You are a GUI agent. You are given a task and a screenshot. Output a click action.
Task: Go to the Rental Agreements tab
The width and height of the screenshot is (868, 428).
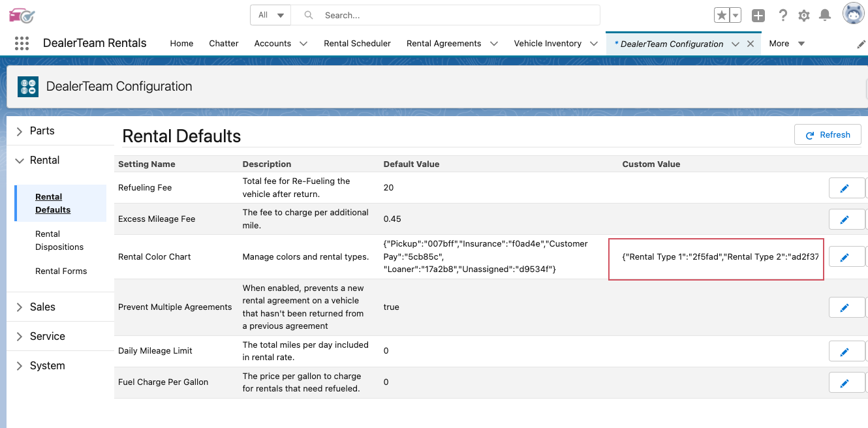click(x=444, y=44)
